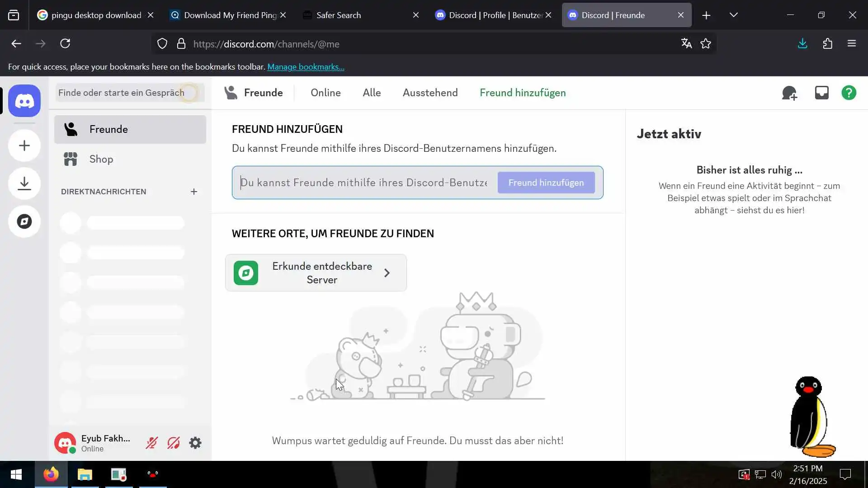Select the Online friends tab
868x488 pixels.
(x=325, y=93)
